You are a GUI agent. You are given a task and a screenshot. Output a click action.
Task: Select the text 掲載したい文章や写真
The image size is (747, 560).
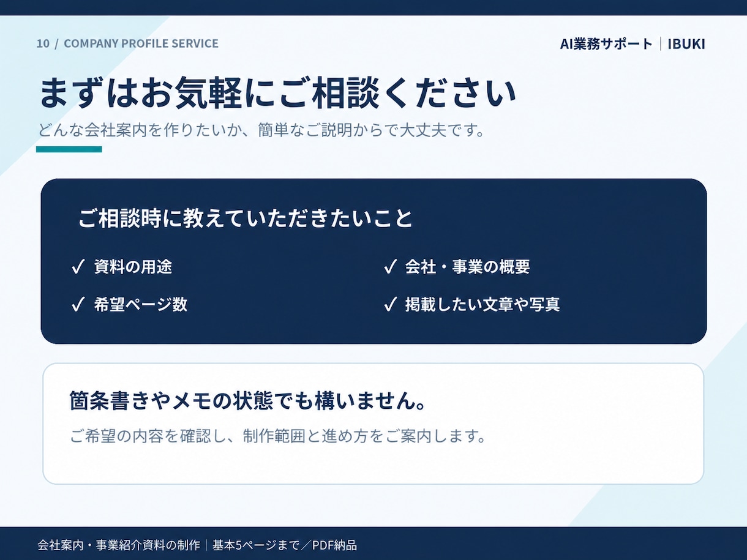[x=482, y=304]
